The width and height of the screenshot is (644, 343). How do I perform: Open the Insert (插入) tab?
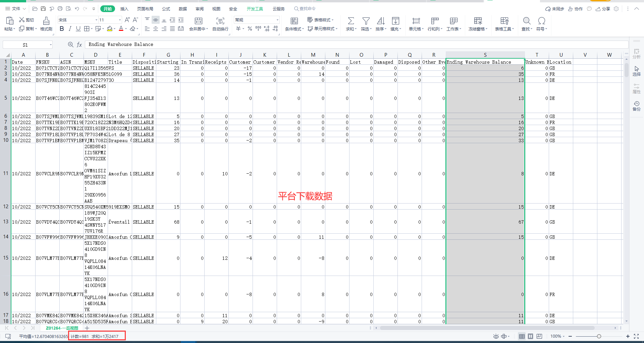(x=124, y=9)
